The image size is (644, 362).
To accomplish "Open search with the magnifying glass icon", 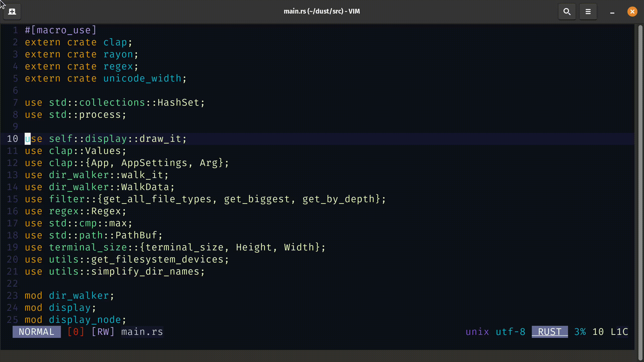I will coord(567,11).
